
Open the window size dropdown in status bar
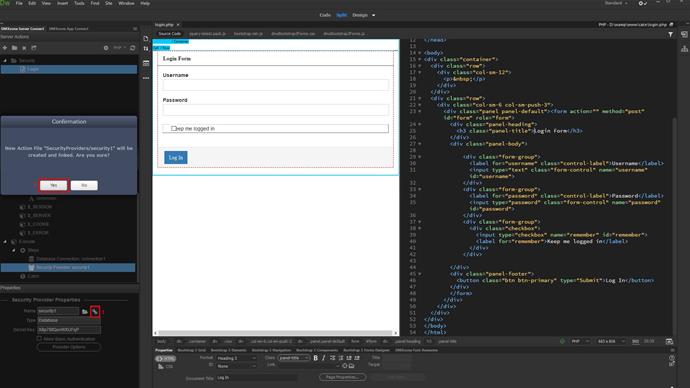pos(610,341)
